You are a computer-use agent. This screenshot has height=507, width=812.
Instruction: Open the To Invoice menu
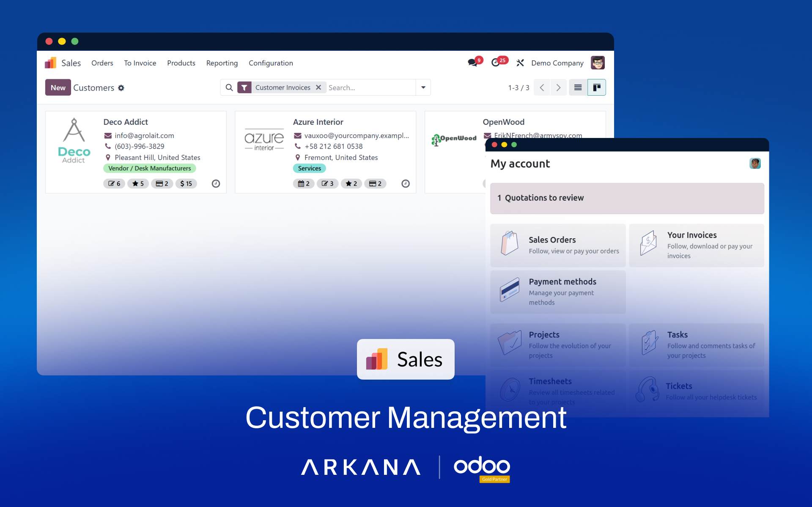[x=140, y=63]
